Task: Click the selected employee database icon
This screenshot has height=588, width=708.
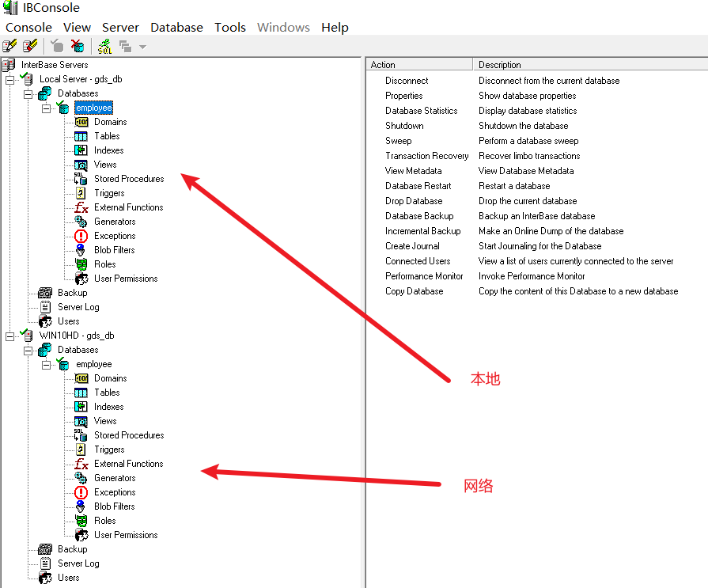Action: [62, 108]
